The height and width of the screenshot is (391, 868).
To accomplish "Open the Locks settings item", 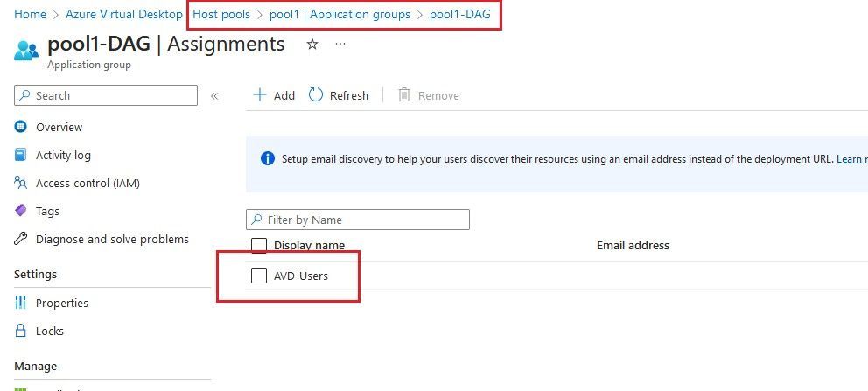I will 50,332.
